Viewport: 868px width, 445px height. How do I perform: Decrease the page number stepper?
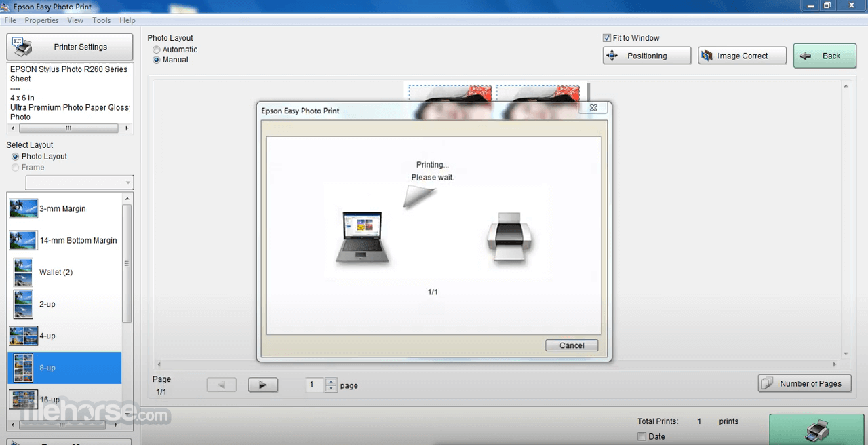[x=331, y=389]
